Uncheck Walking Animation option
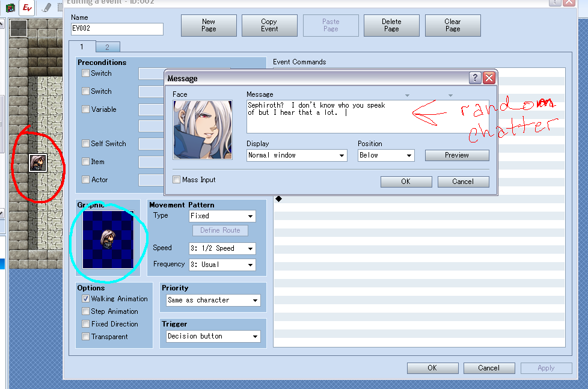The width and height of the screenshot is (588, 389). click(x=85, y=299)
